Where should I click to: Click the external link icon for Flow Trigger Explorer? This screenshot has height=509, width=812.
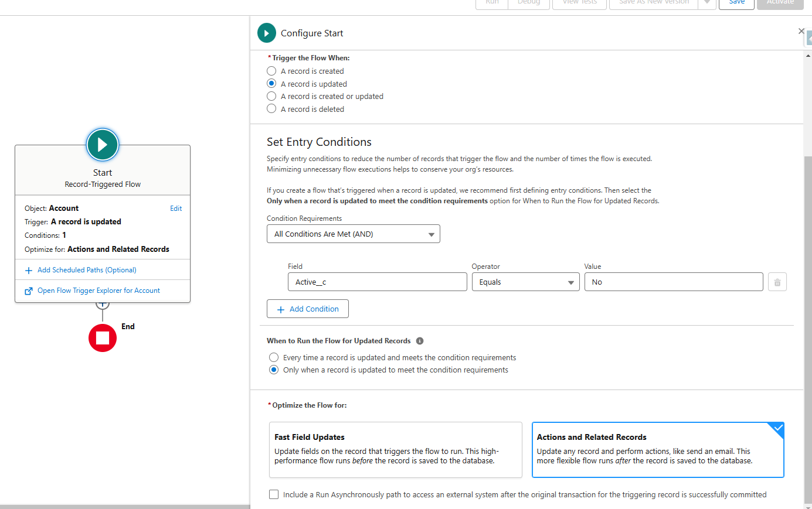click(x=29, y=291)
